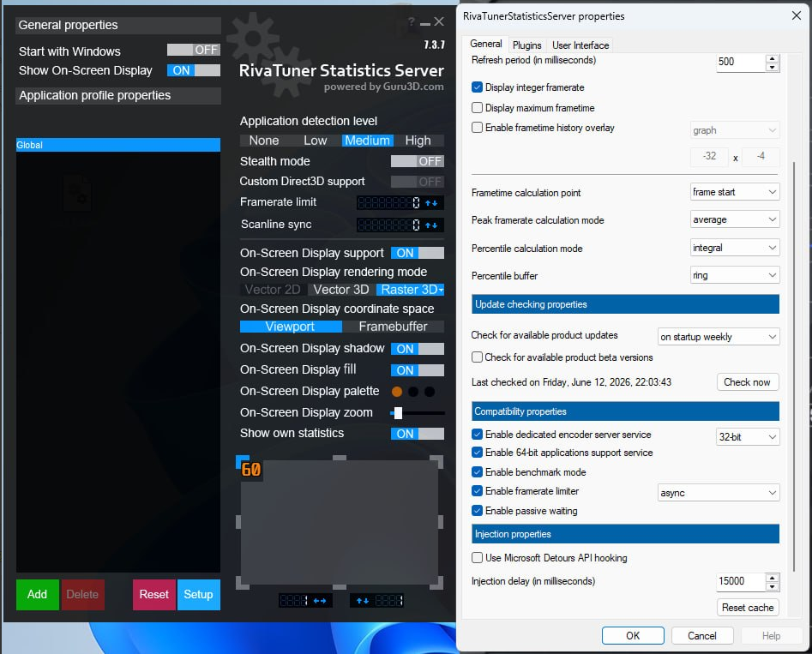Screen dimensions: 812x654
Task: Click the properties dialog vertical scrollbar
Action: click(794, 367)
